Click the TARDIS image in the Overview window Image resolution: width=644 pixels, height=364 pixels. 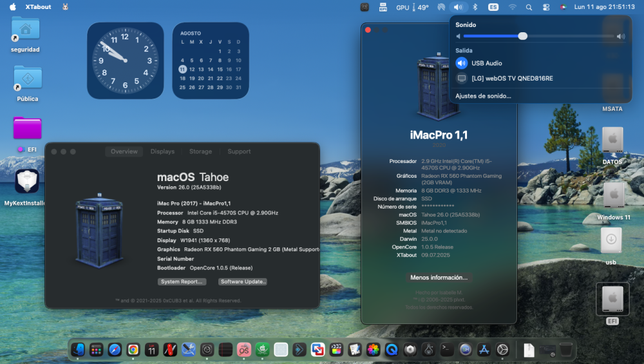click(99, 230)
